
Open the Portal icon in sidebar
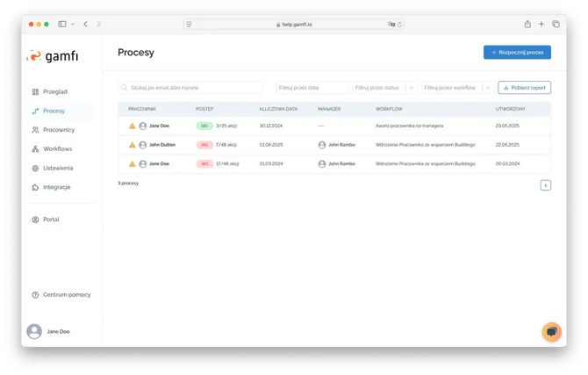[x=35, y=220]
